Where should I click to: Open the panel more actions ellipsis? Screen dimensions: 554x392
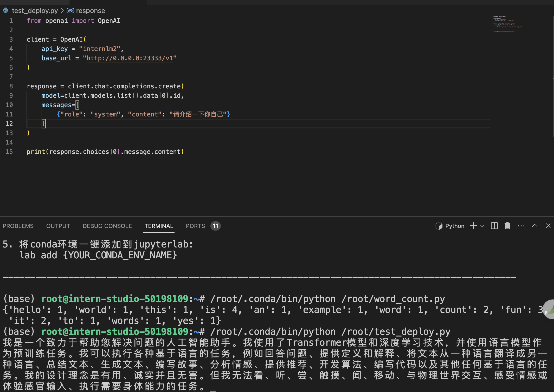521,226
